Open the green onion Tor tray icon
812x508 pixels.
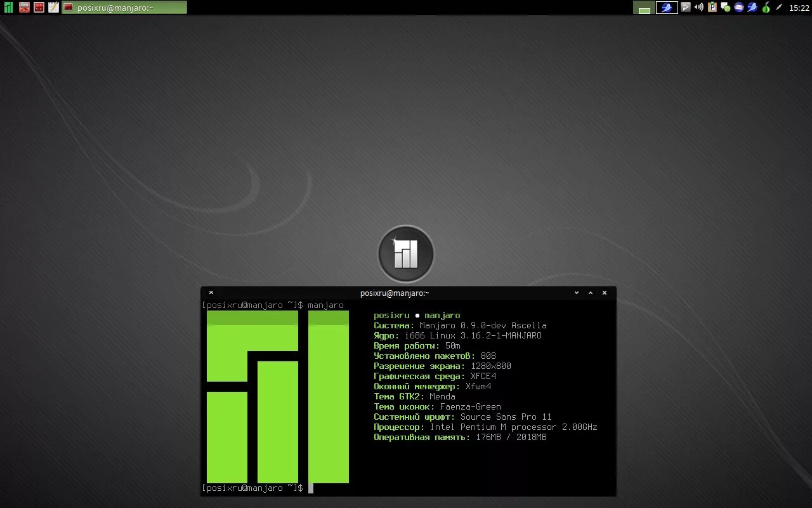(766, 8)
